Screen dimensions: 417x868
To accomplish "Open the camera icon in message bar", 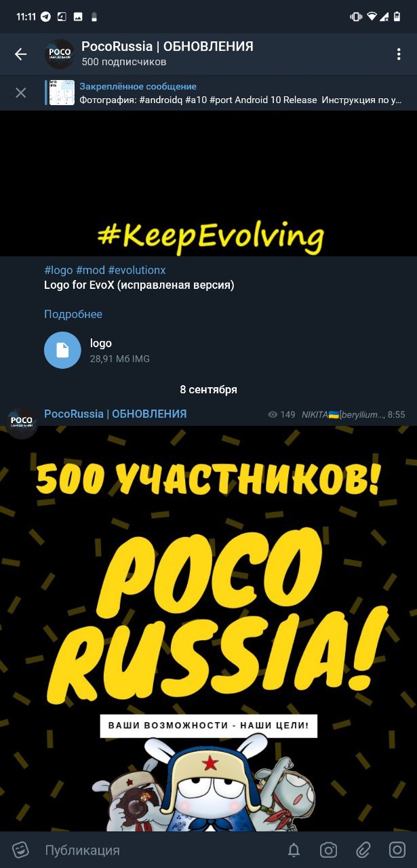I will [x=329, y=850].
